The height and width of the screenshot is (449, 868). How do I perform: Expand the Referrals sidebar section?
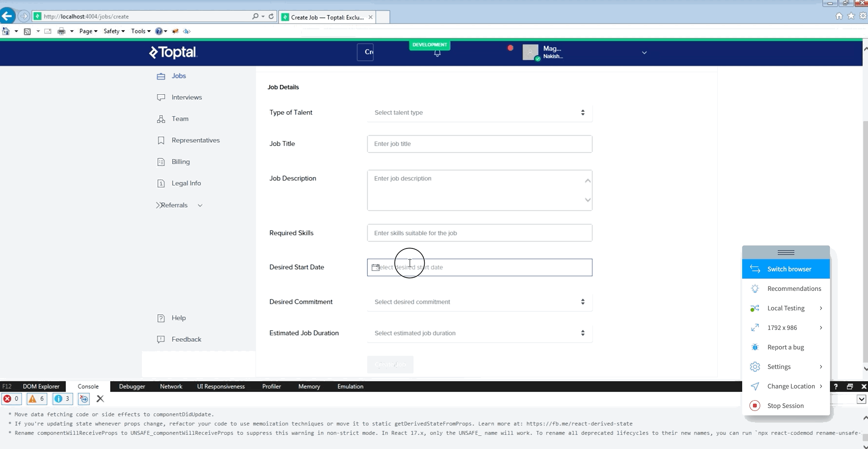point(179,205)
